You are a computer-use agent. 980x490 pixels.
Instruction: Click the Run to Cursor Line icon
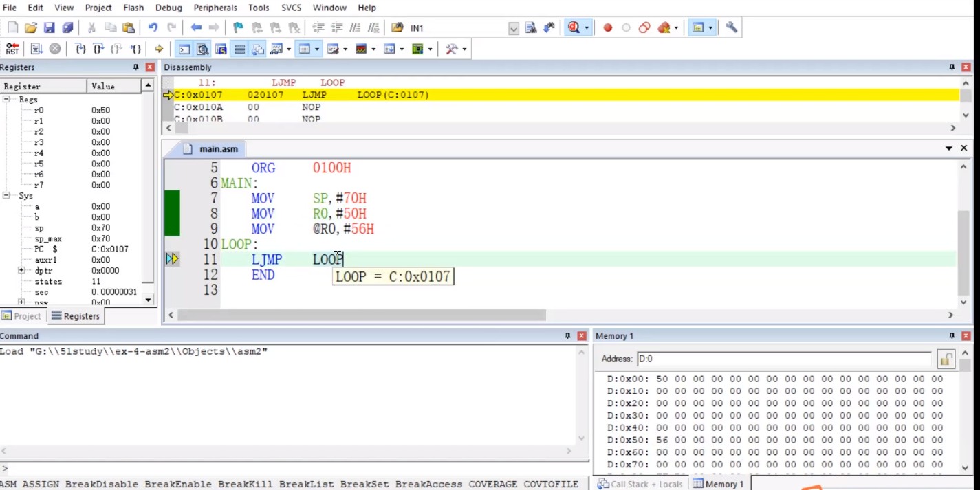click(x=135, y=49)
